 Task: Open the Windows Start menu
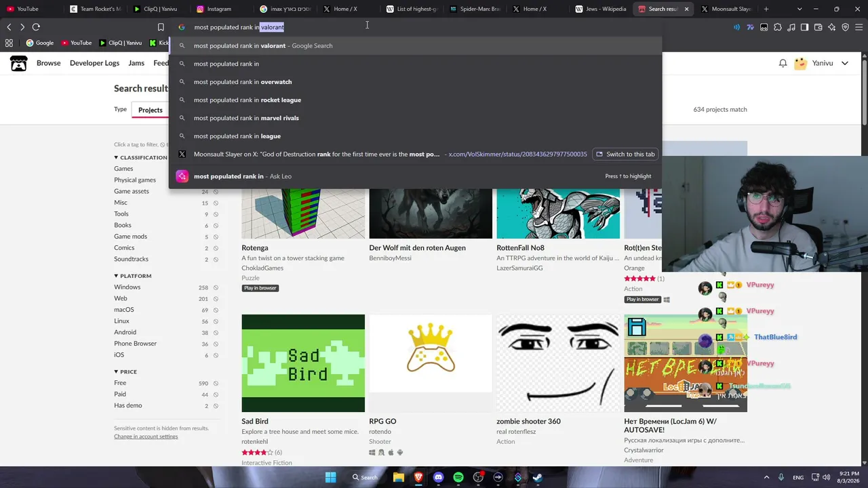click(x=330, y=477)
